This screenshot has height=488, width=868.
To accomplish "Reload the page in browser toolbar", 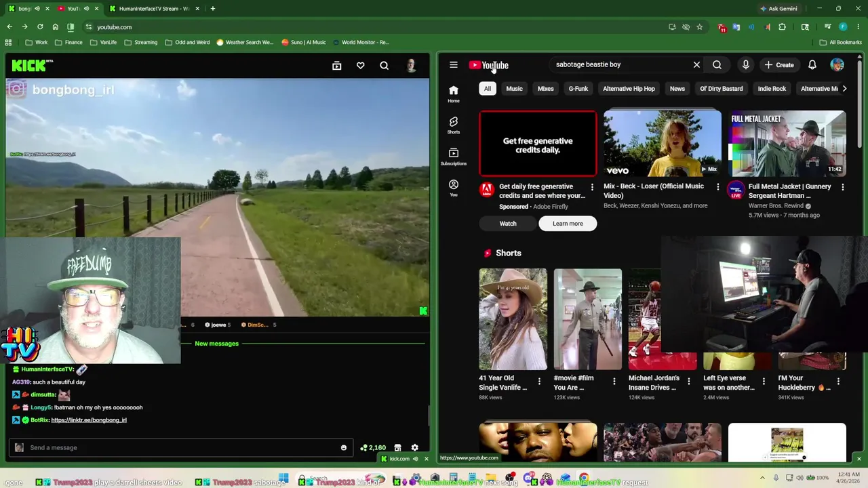I will click(x=40, y=27).
